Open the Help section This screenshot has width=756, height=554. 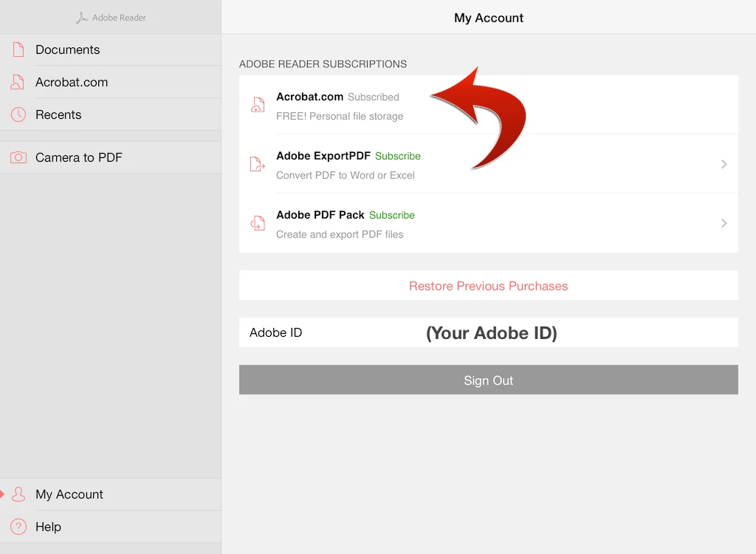click(111, 527)
